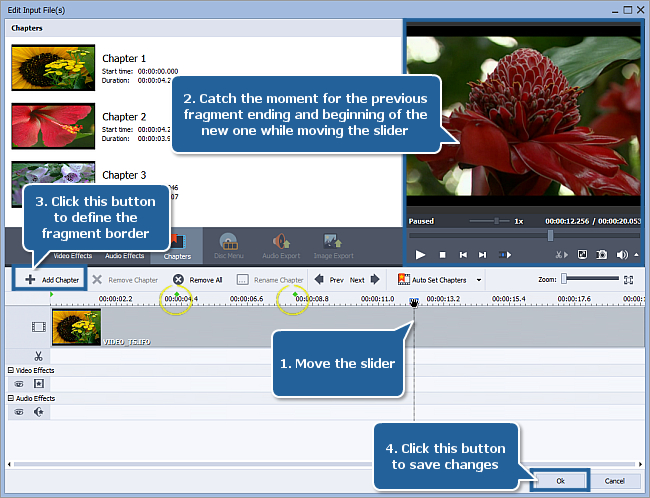The image size is (650, 498).
Task: Click the 00:00:13.2 timeline ruler label
Action: (x=443, y=299)
